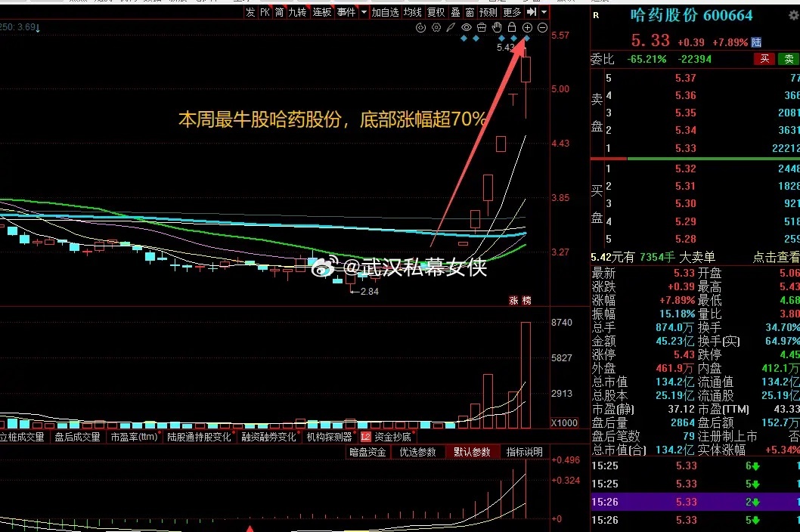Image resolution: width=800 pixels, height=532 pixels.
Task: Click sell level 4 price 5.36
Action: pyautogui.click(x=686, y=95)
